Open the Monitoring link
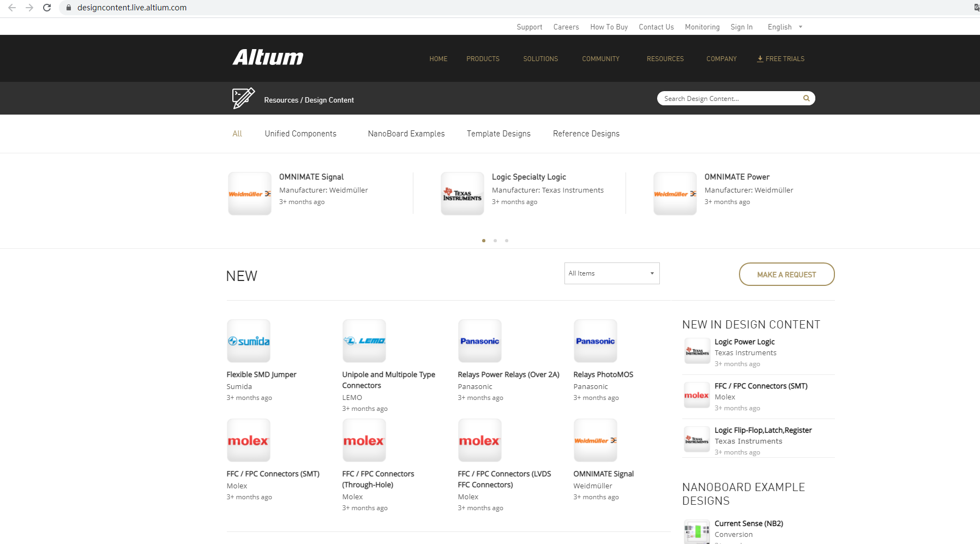This screenshot has height=544, width=980. pos(702,27)
